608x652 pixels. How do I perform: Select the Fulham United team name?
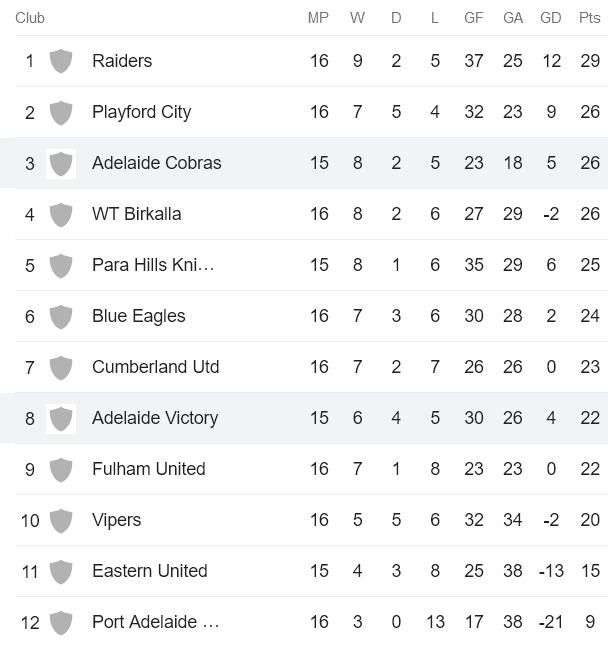click(148, 469)
